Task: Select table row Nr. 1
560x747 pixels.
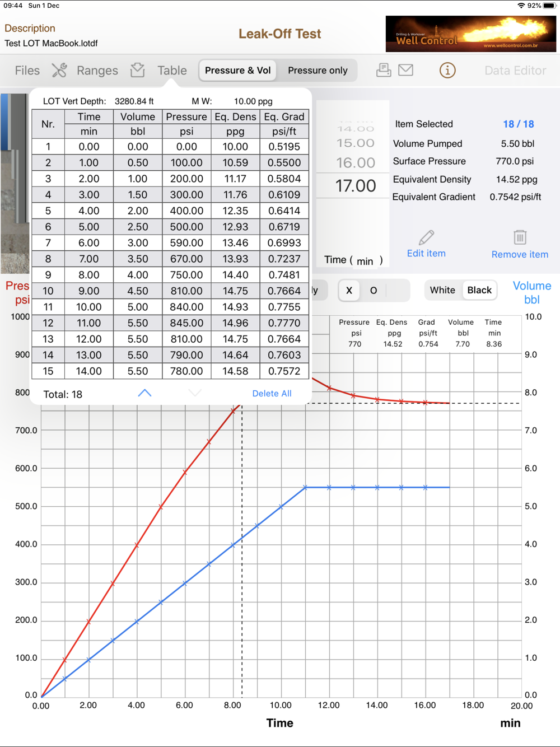Action: pyautogui.click(x=170, y=147)
